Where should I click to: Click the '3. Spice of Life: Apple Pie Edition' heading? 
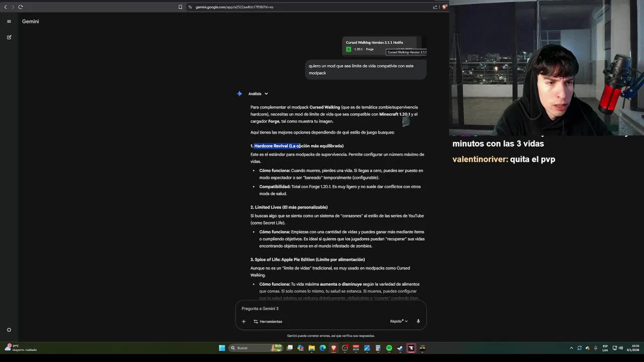tap(307, 259)
